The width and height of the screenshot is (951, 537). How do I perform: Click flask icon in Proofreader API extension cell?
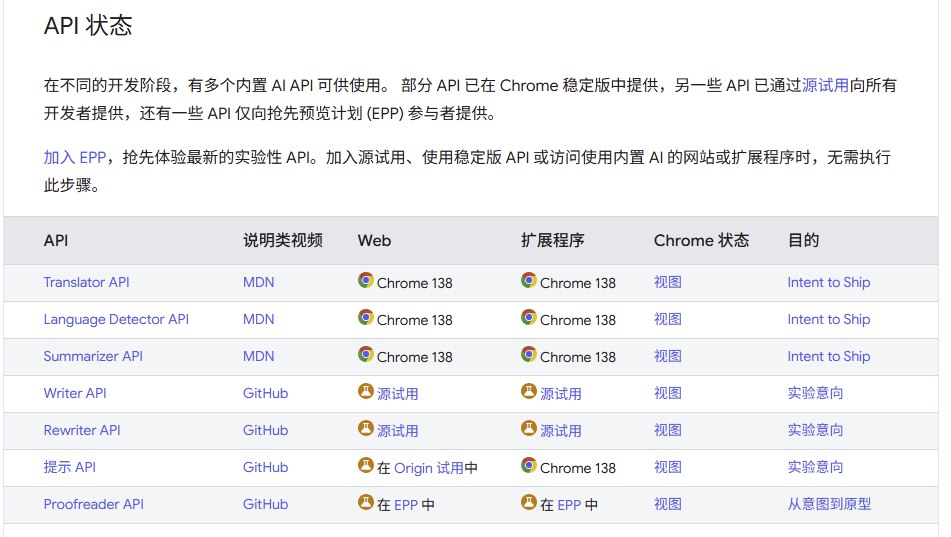529,502
